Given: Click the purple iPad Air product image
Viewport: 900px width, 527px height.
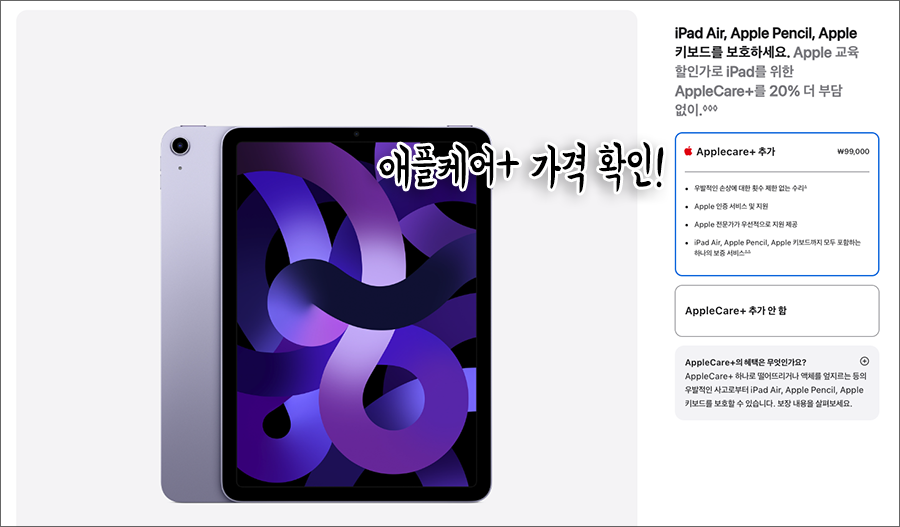Looking at the screenshot, I should [x=326, y=314].
